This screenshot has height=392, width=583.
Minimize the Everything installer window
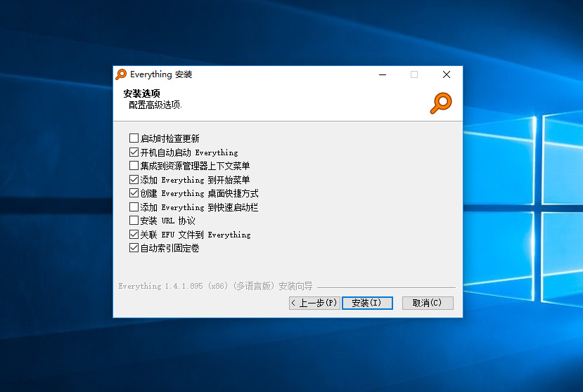(x=383, y=74)
